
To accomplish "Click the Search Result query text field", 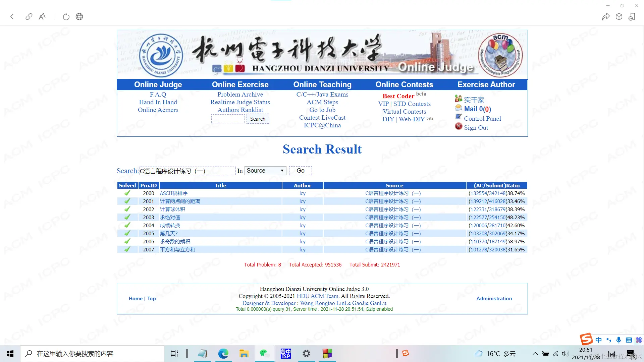I will tap(187, 171).
